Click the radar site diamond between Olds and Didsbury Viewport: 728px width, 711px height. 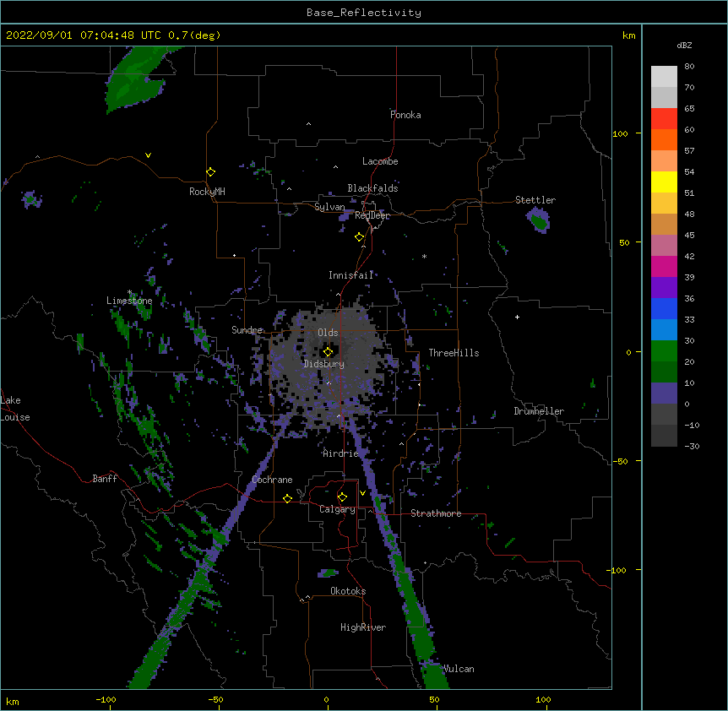pos(328,352)
